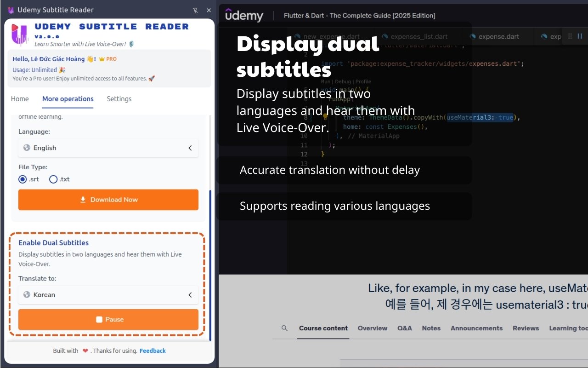Open the Course content tab

point(323,328)
